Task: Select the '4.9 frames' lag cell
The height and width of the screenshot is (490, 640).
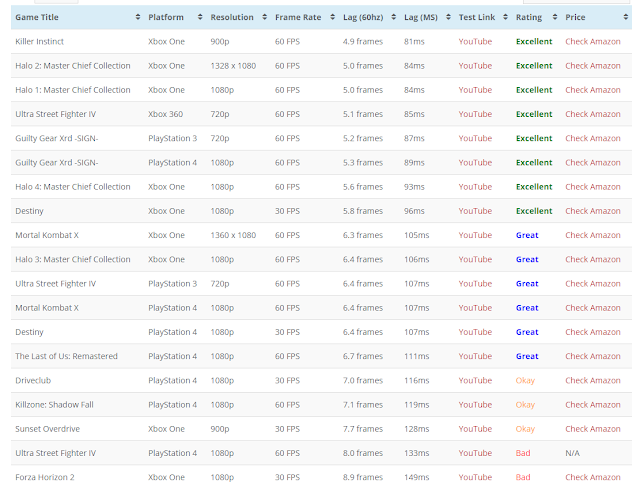Action: [363, 42]
